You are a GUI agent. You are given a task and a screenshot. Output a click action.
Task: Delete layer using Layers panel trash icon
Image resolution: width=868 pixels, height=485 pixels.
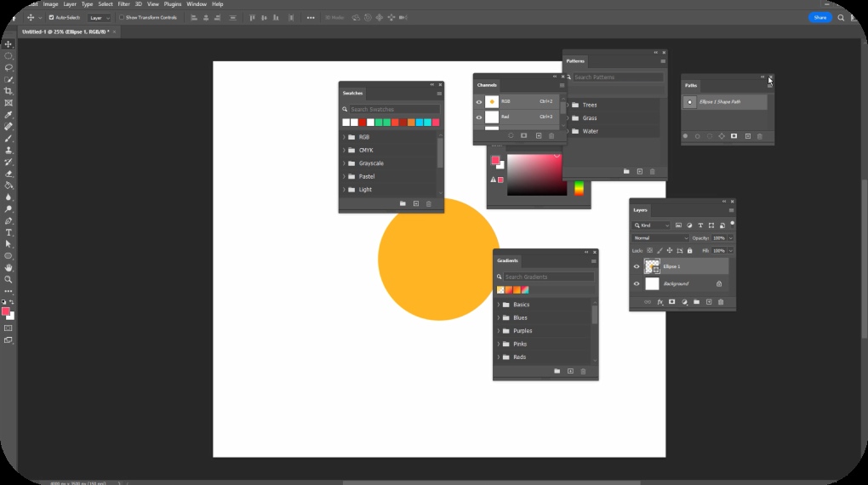point(721,302)
